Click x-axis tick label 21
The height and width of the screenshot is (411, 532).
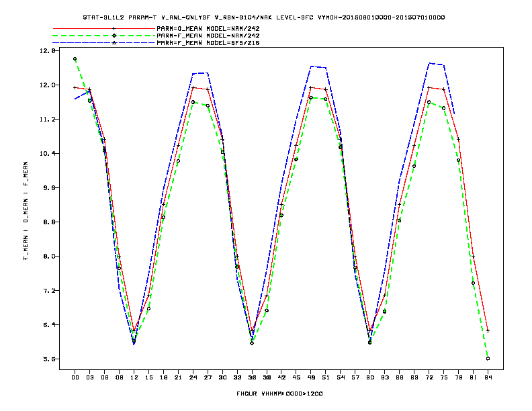point(178,377)
